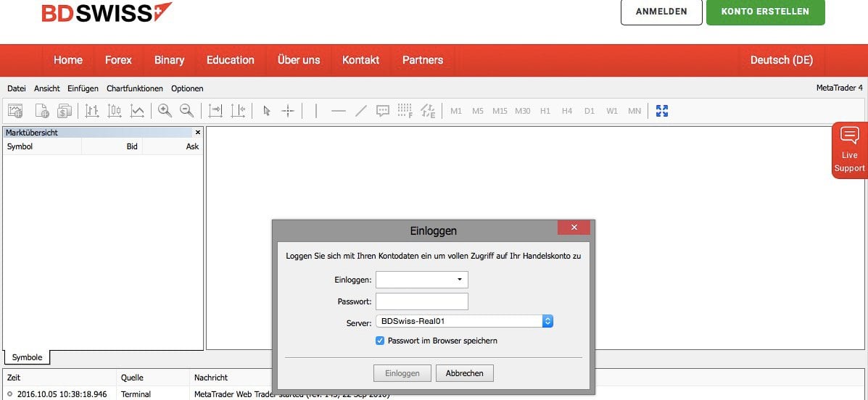
Task: Toggle chart shift icon
Action: click(238, 111)
